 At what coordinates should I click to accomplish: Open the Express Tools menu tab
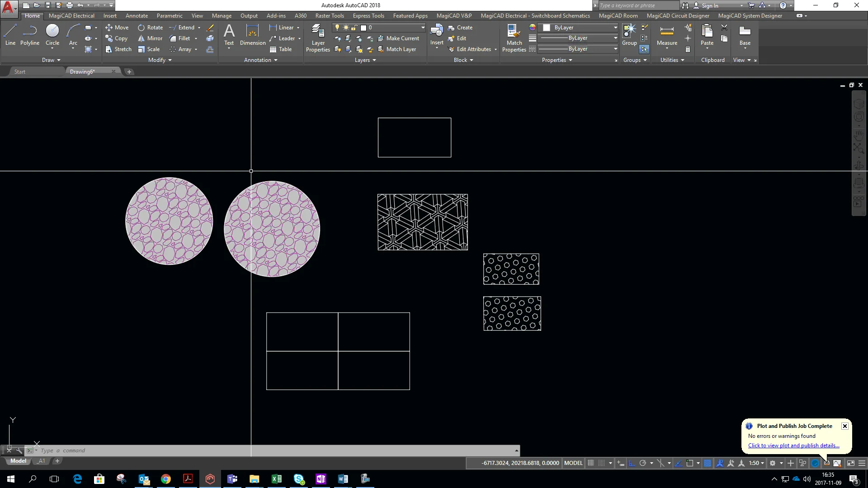[x=368, y=15]
